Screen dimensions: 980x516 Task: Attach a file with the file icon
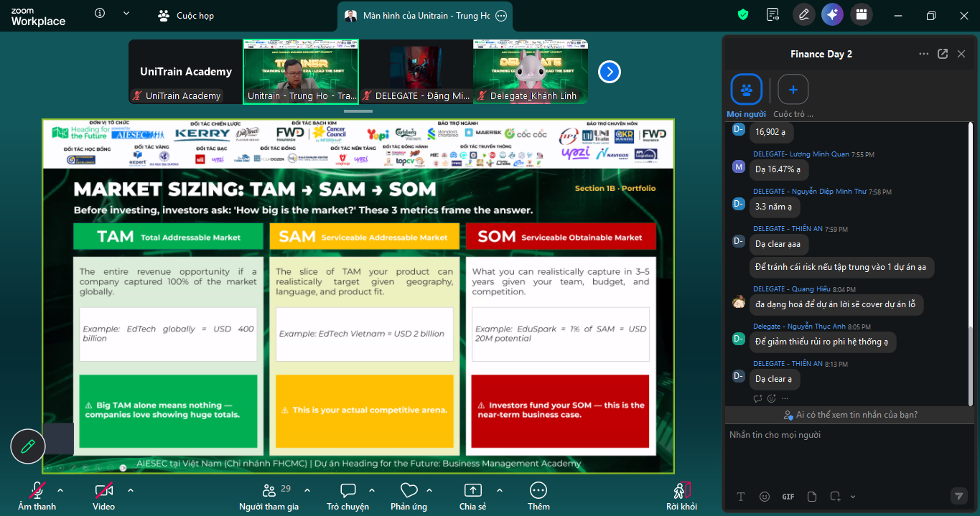[x=812, y=497]
